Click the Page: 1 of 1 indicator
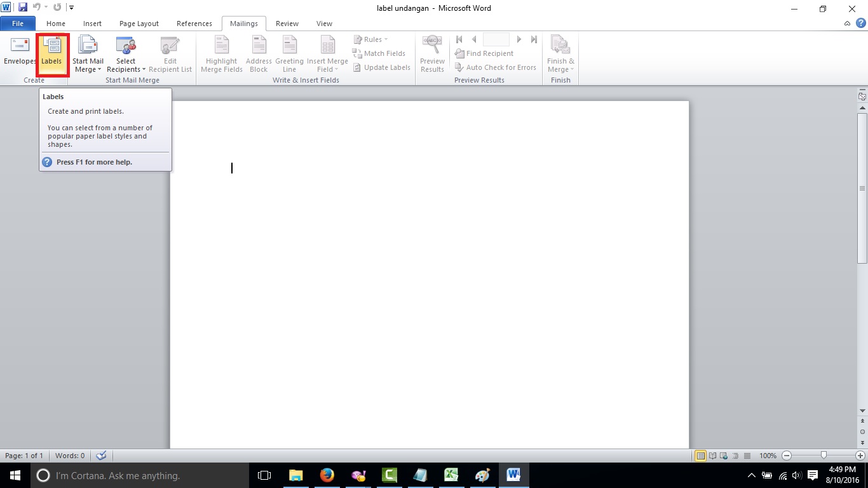The image size is (868, 488). click(24, 456)
